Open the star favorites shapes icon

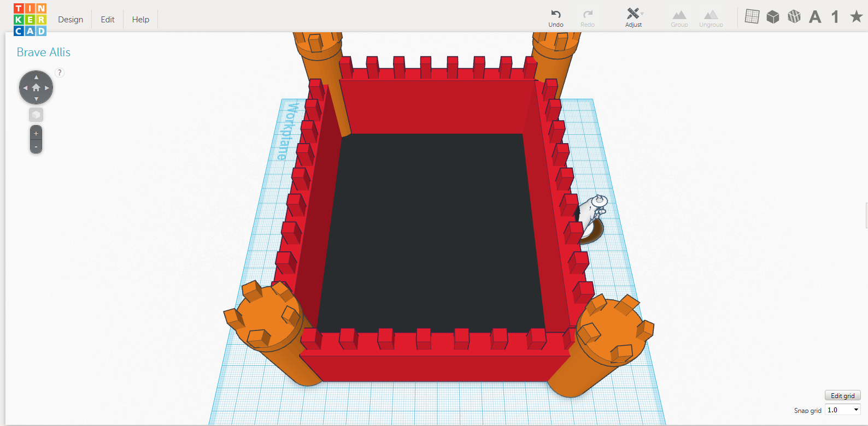(x=857, y=16)
